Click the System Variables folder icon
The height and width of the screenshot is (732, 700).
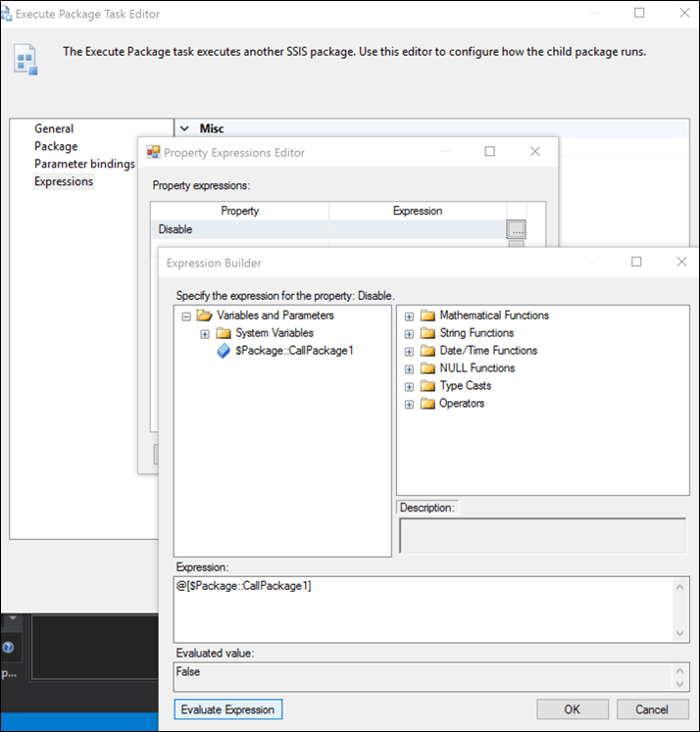pos(223,333)
